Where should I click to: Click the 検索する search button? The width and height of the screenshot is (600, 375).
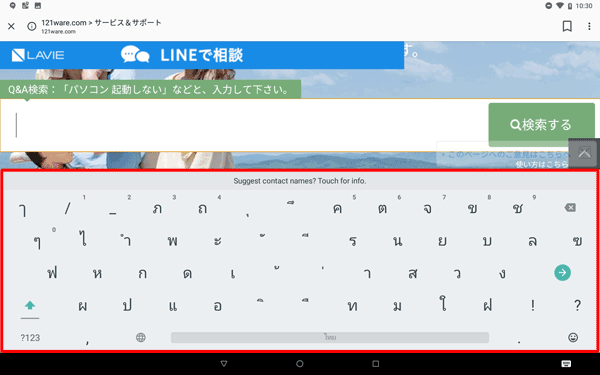click(541, 124)
